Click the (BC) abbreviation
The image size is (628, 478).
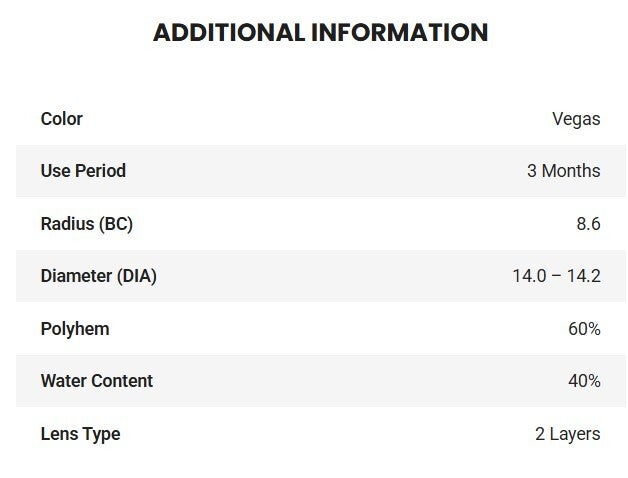click(116, 224)
